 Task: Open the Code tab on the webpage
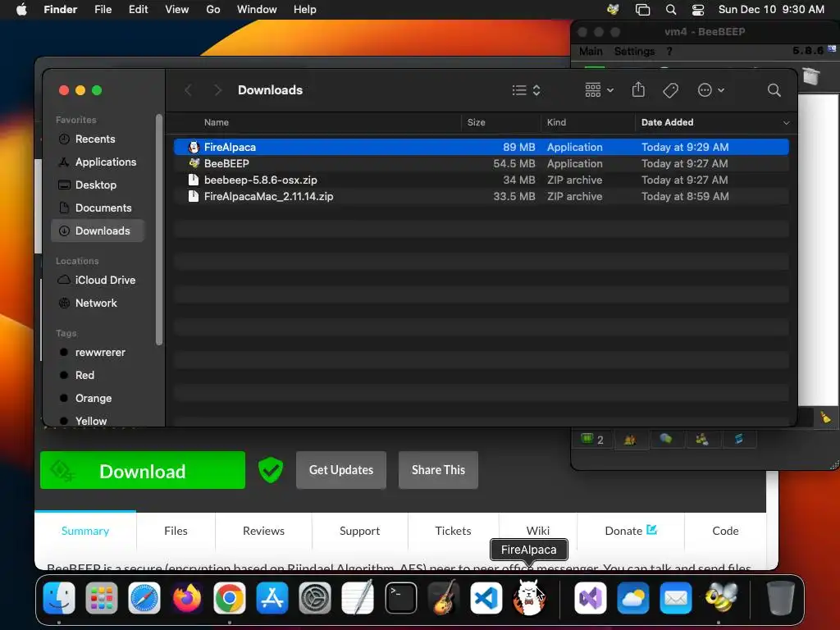[725, 531]
